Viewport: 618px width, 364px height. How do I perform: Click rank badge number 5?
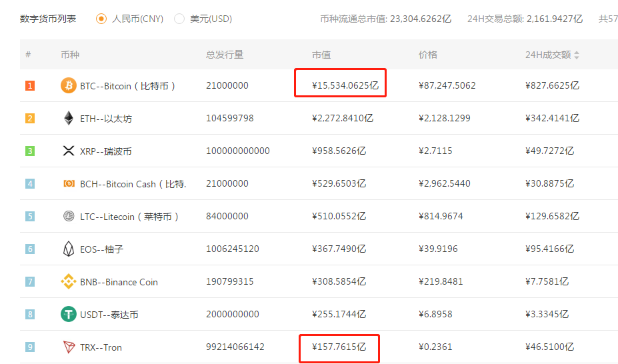click(x=30, y=216)
